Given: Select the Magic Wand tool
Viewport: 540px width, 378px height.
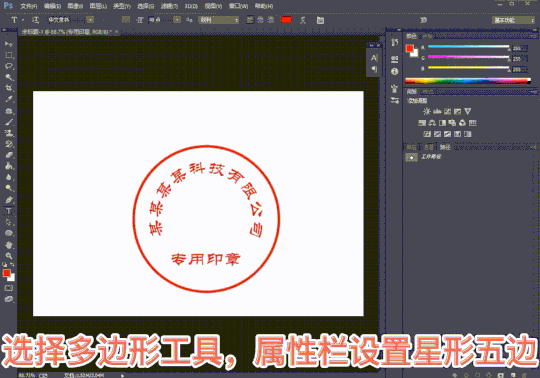Looking at the screenshot, I should [x=9, y=77].
